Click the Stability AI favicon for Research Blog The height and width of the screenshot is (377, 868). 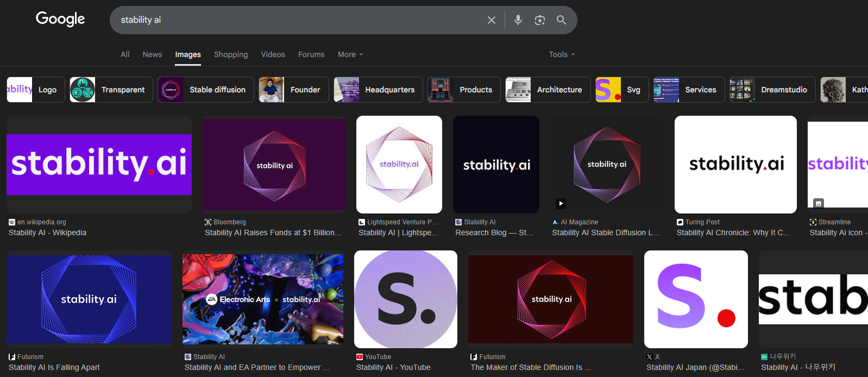tap(458, 222)
